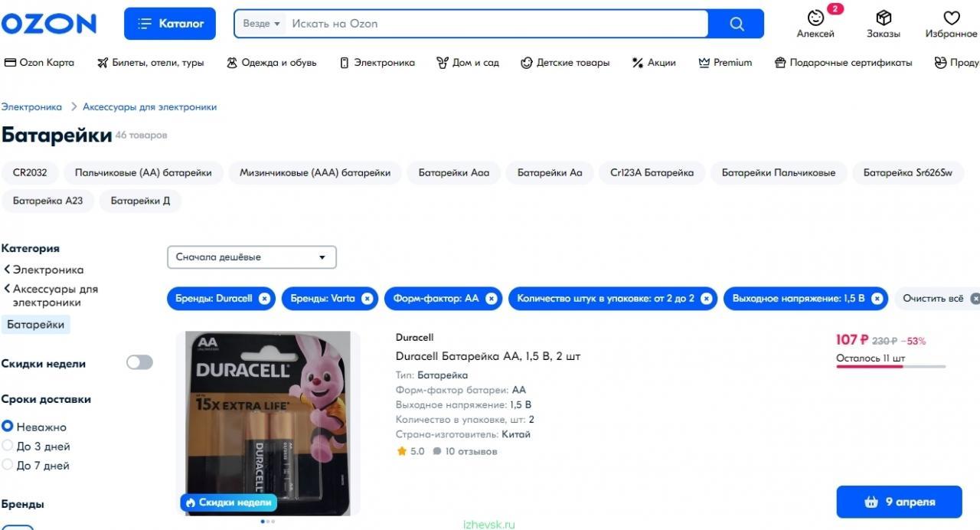Open Duracell Батарейка АА, 1,5 В, 2 шт title
The height and width of the screenshot is (530, 980).
[x=488, y=356]
